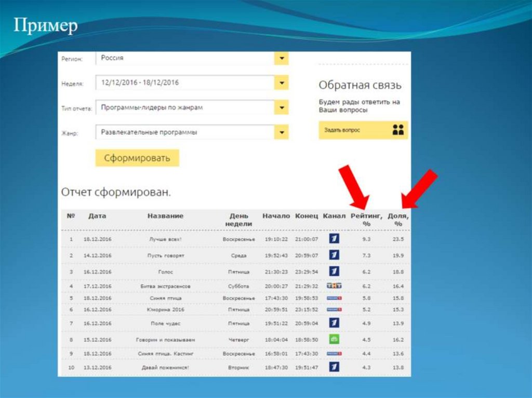Click the Четверг weekday cell
Image resolution: width=532 pixels, height=398 pixels.
pyautogui.click(x=238, y=340)
